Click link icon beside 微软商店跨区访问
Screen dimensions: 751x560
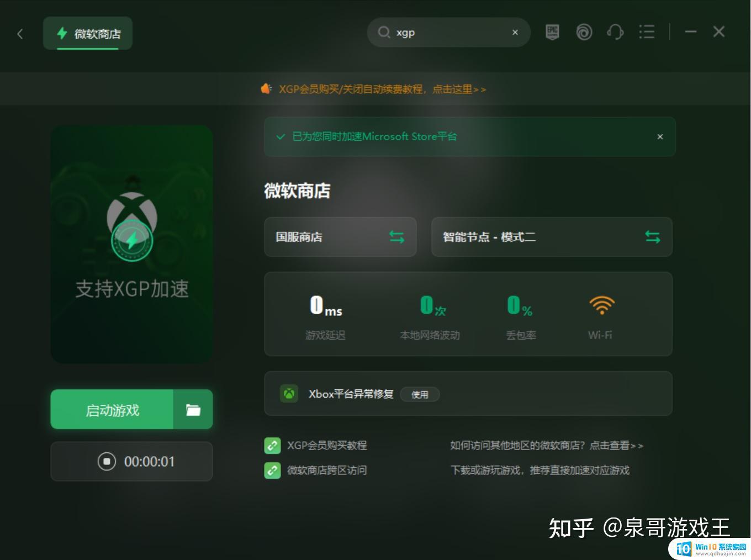pyautogui.click(x=272, y=470)
